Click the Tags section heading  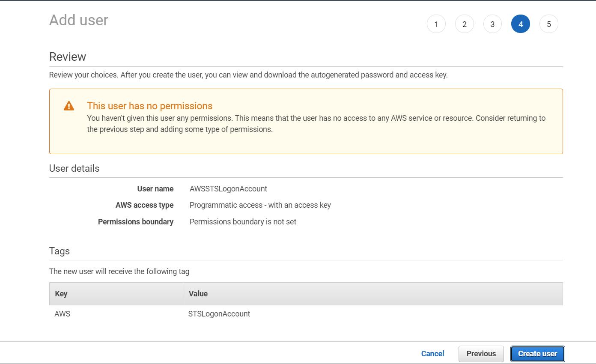(x=59, y=251)
